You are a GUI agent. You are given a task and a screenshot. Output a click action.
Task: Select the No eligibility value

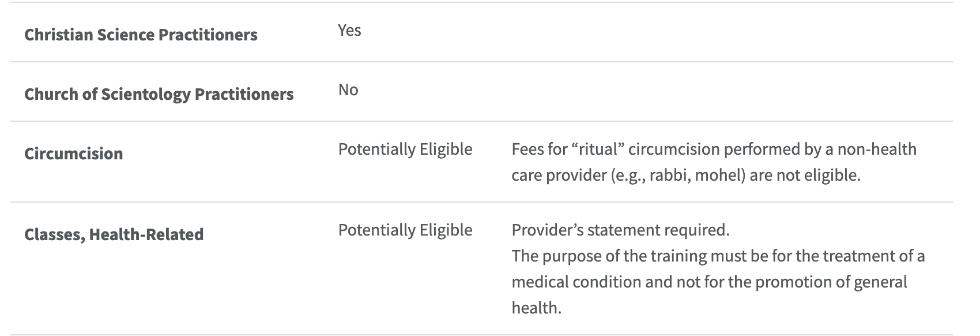348,89
